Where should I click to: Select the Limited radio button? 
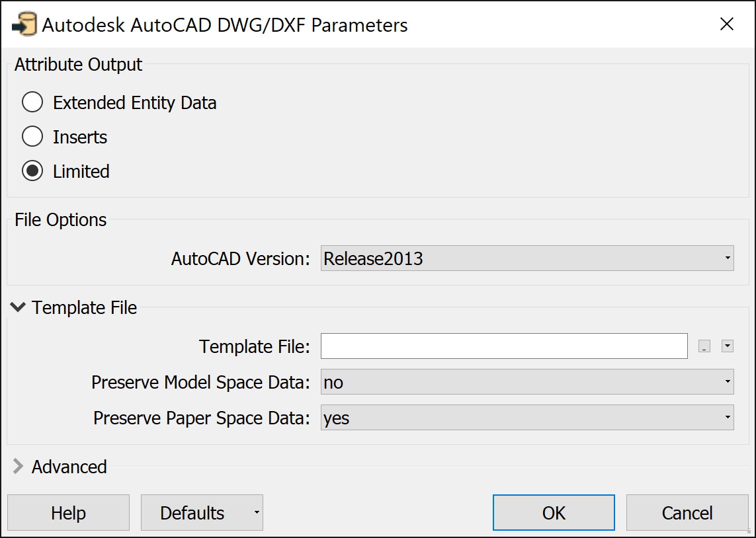(x=32, y=172)
